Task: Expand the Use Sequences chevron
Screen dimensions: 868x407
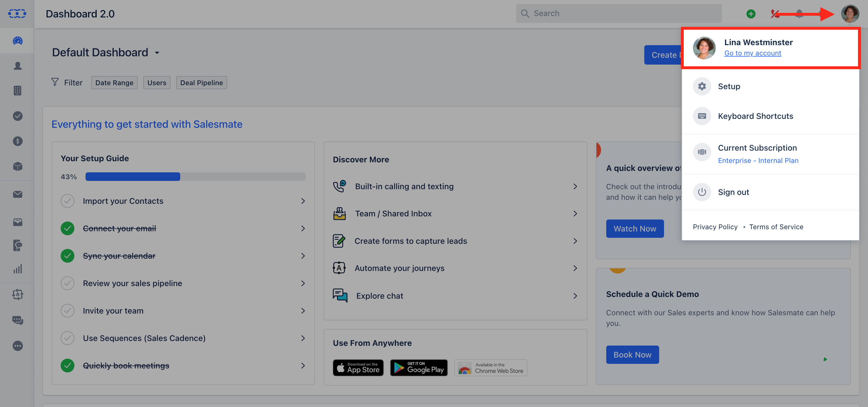Action: (303, 338)
